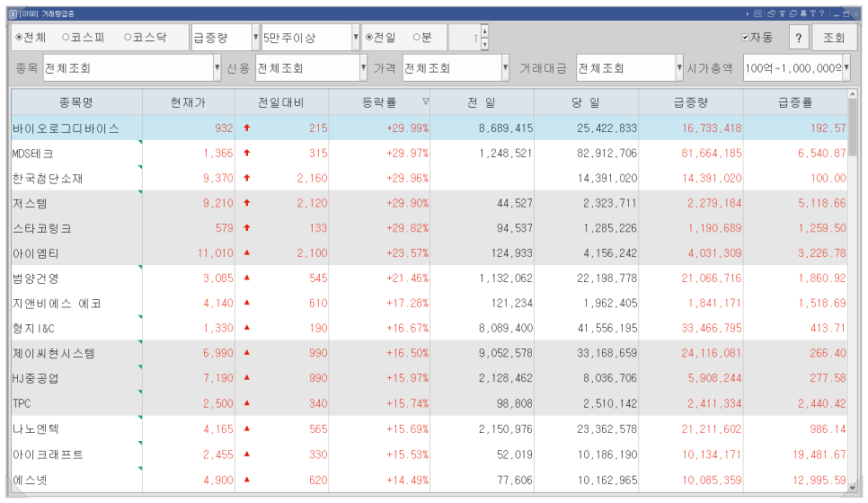Sort by the 현재가 column header
Viewport: 868px width, 503px height.
pos(188,102)
